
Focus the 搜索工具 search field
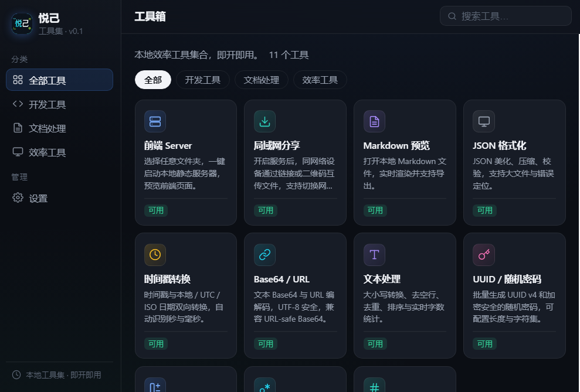[x=506, y=16]
